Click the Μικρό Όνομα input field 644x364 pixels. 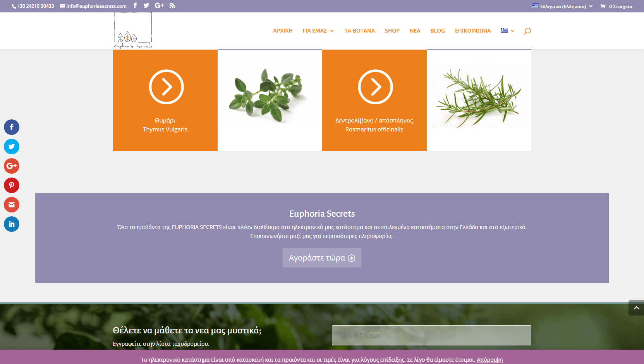pyautogui.click(x=431, y=335)
